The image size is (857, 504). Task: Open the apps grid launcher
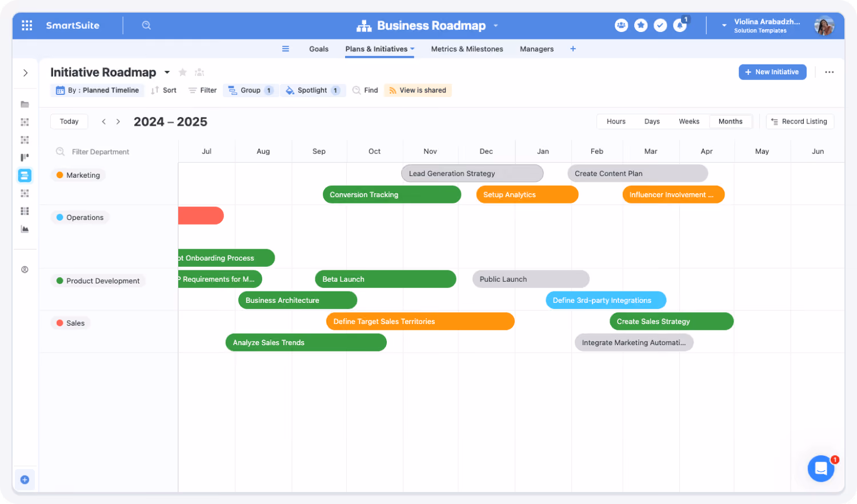(x=27, y=25)
